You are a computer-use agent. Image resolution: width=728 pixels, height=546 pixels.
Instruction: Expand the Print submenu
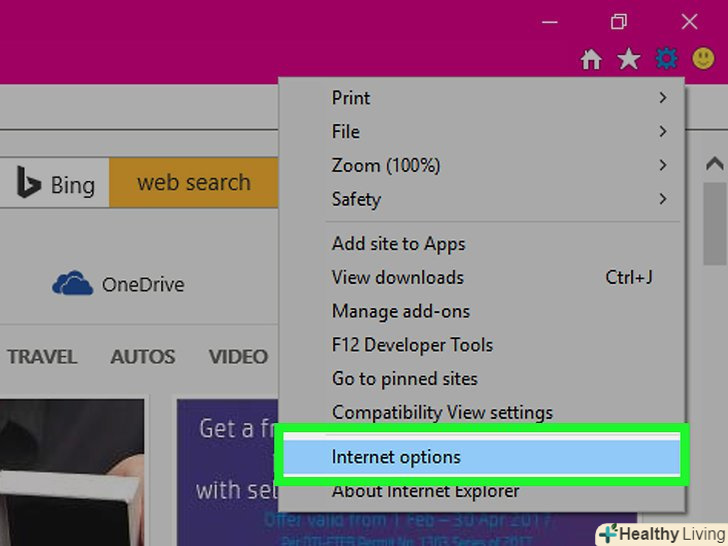481,98
